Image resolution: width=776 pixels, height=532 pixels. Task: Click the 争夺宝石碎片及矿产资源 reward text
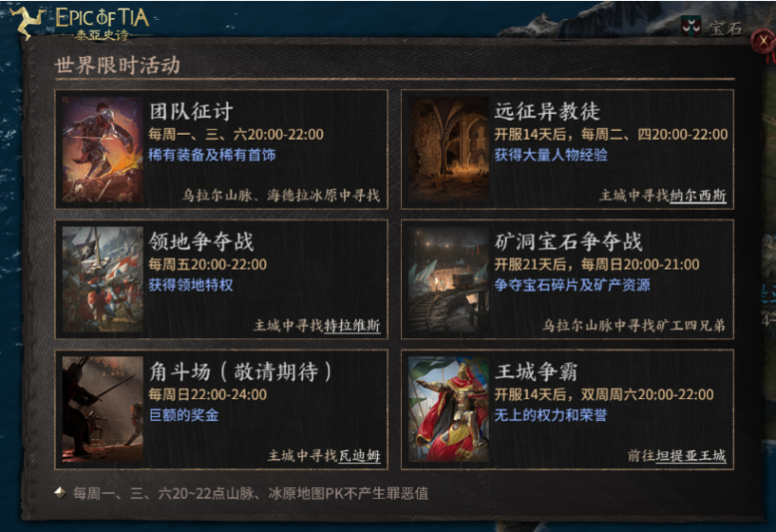tap(573, 285)
